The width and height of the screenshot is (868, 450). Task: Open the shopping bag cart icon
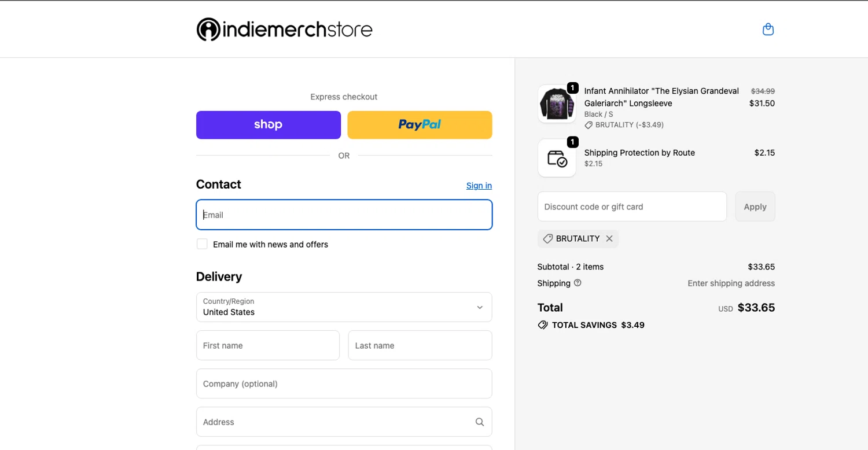pos(768,29)
